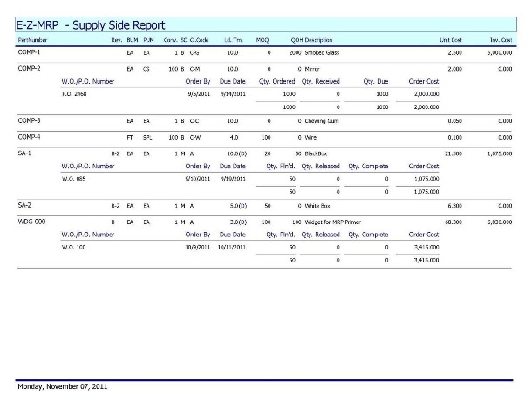Click the Chewing Gum description
This screenshot has height=409, width=532.
(x=323, y=120)
